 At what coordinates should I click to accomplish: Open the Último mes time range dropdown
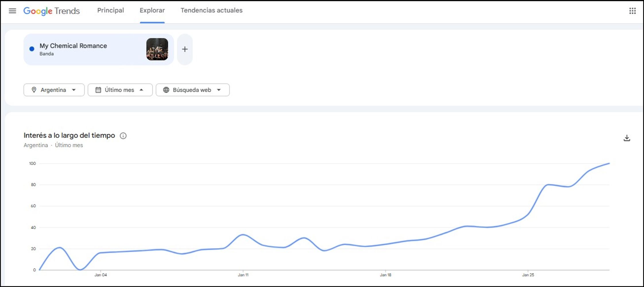coord(120,90)
